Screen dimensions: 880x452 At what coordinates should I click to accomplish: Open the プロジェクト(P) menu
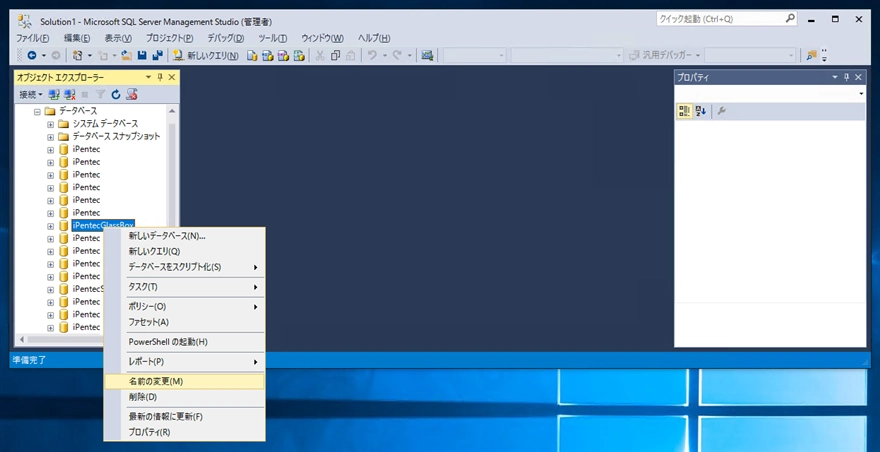click(x=170, y=38)
